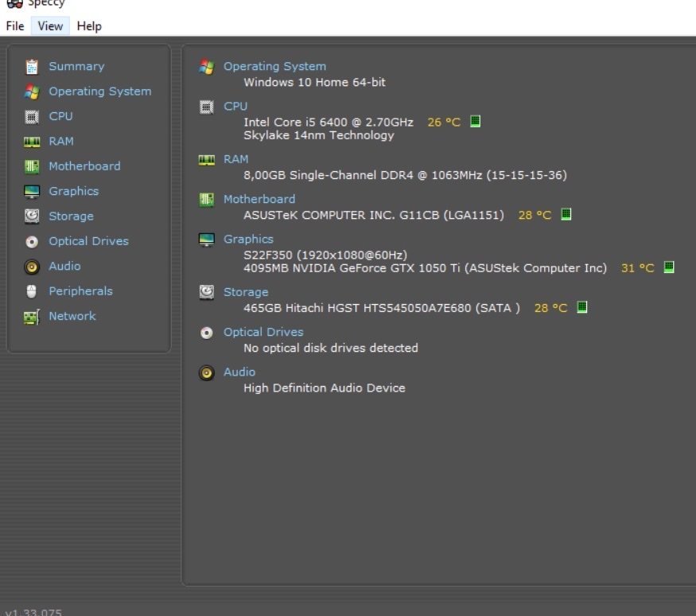
Task: Select Graphics in the sidebar list
Action: 73,191
